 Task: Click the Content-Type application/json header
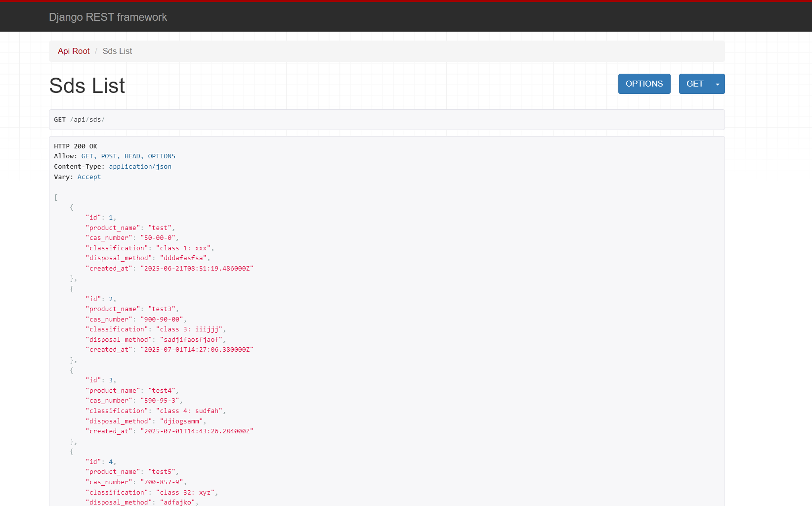point(113,167)
